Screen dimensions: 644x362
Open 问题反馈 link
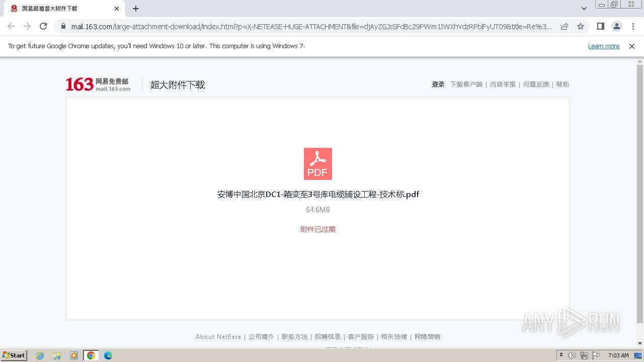pyautogui.click(x=536, y=84)
